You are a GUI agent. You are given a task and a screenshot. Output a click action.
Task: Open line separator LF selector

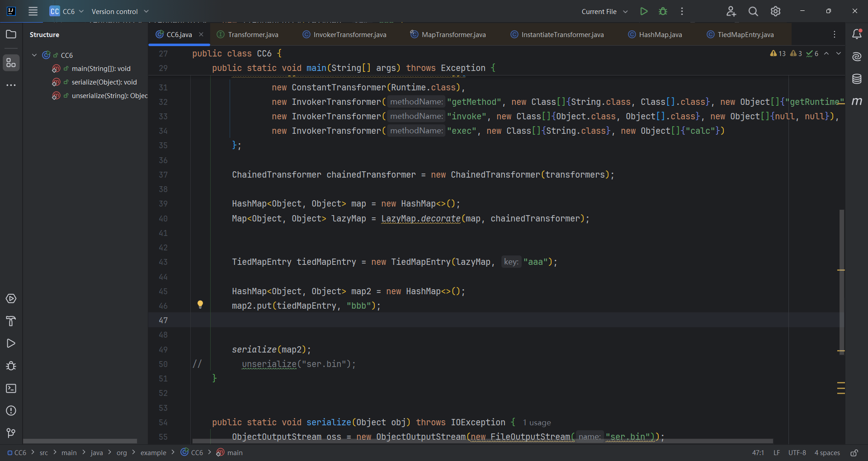click(x=777, y=453)
